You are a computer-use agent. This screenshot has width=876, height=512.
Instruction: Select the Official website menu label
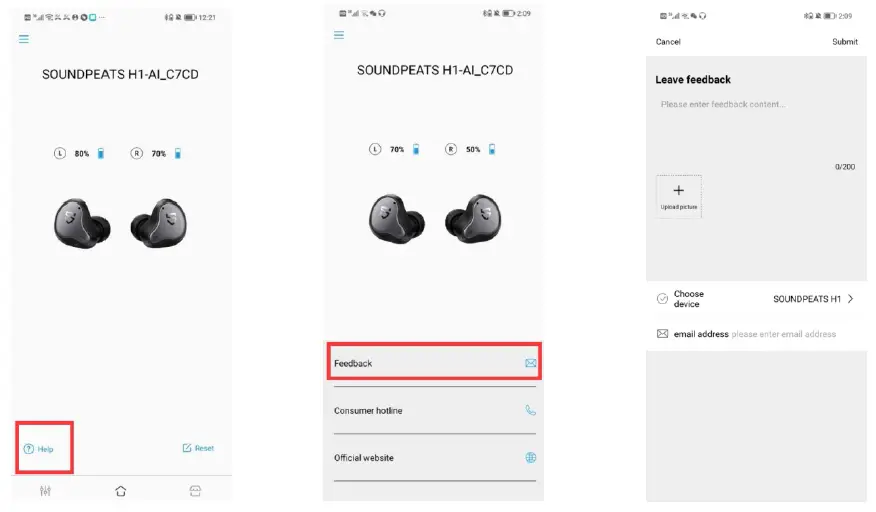tap(364, 458)
